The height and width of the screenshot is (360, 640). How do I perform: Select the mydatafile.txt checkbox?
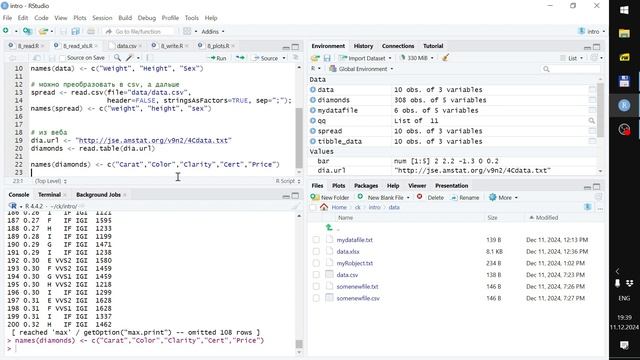(x=316, y=240)
